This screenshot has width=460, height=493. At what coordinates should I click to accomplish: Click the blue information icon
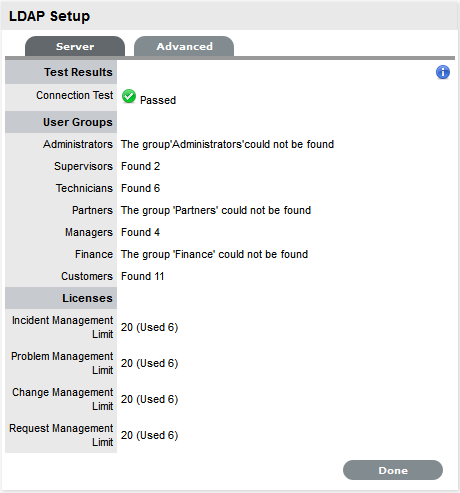[443, 72]
